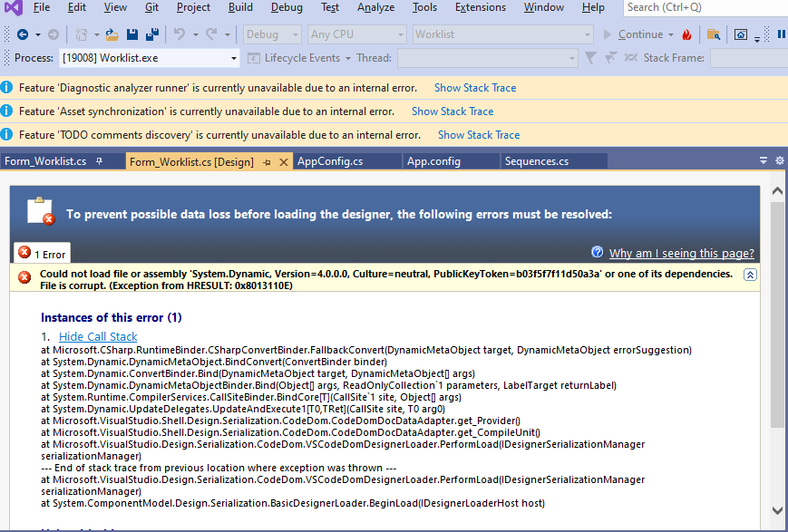Image resolution: width=788 pixels, height=532 pixels.
Task: Click the Undo arrow icon
Action: tap(180, 34)
